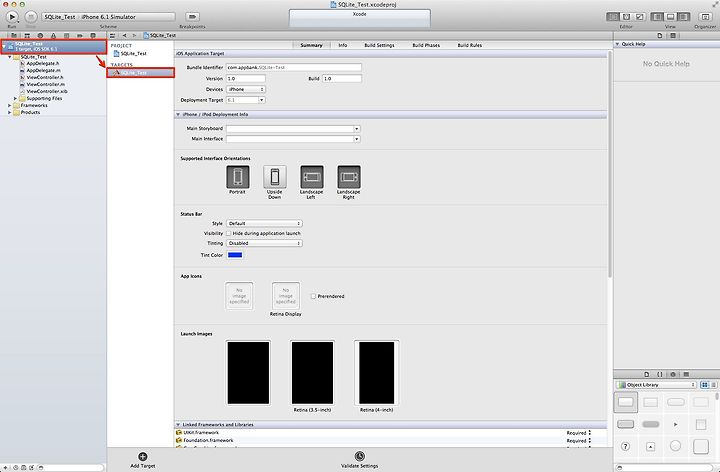
Task: Show the Quick Help inspector icon
Action: pos(673,35)
